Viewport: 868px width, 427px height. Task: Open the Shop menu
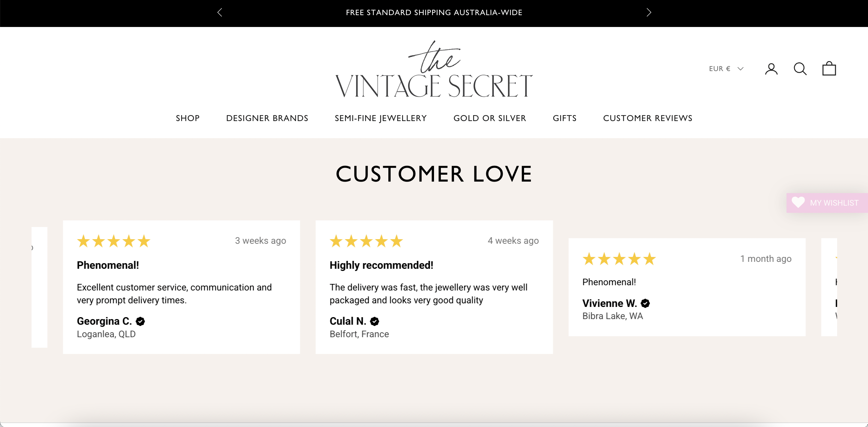click(x=188, y=118)
